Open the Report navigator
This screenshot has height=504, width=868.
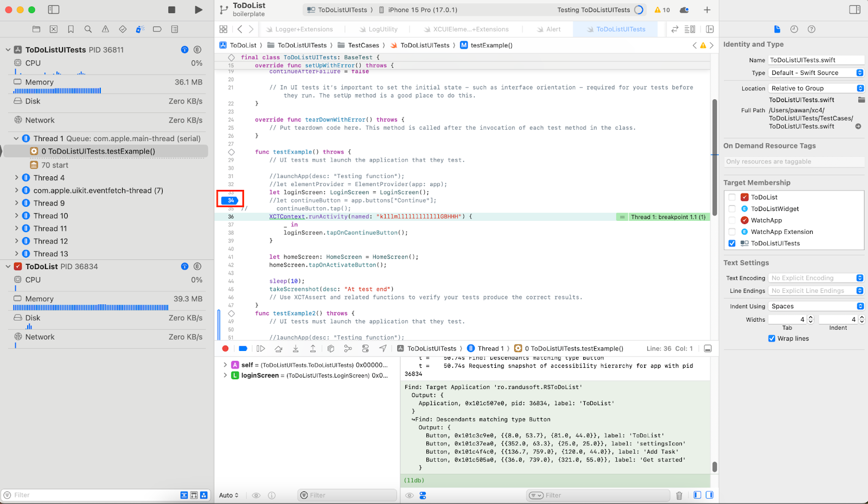point(175,29)
